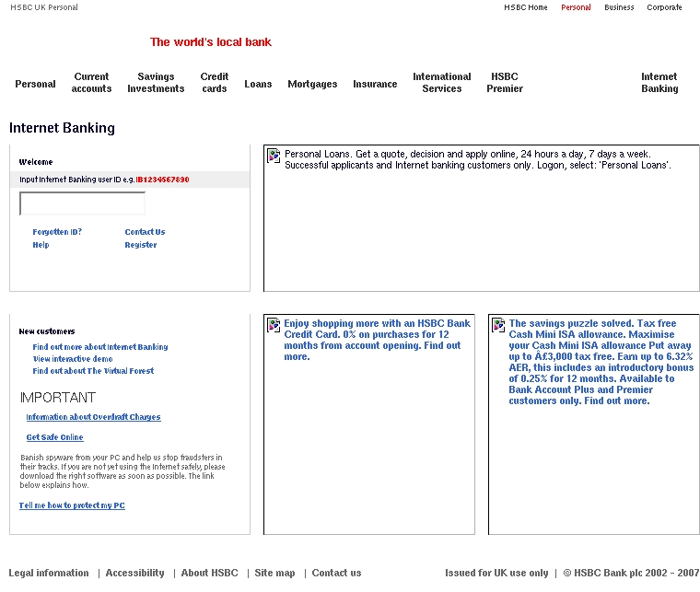This screenshot has width=700, height=592.
Task: Open Find out more about Internet Banking
Action: pos(100,347)
